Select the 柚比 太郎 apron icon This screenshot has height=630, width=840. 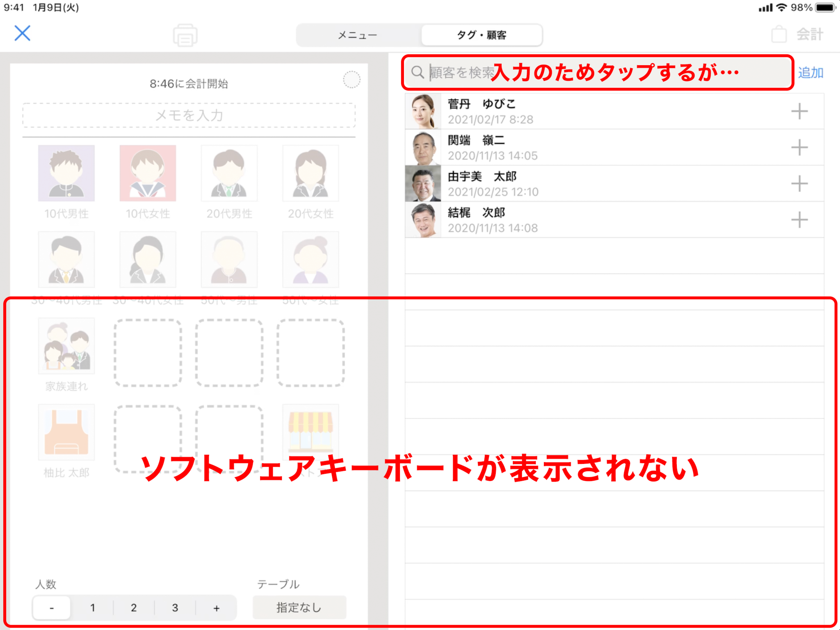pyautogui.click(x=66, y=432)
